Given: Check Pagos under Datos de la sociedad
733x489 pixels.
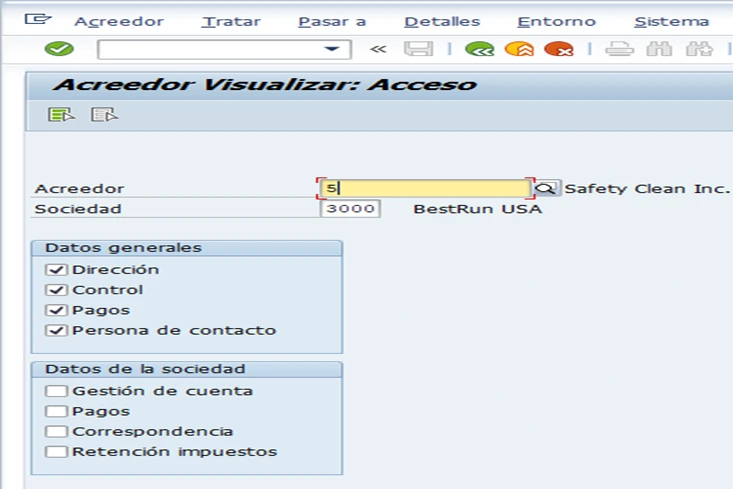Looking at the screenshot, I should (56, 411).
